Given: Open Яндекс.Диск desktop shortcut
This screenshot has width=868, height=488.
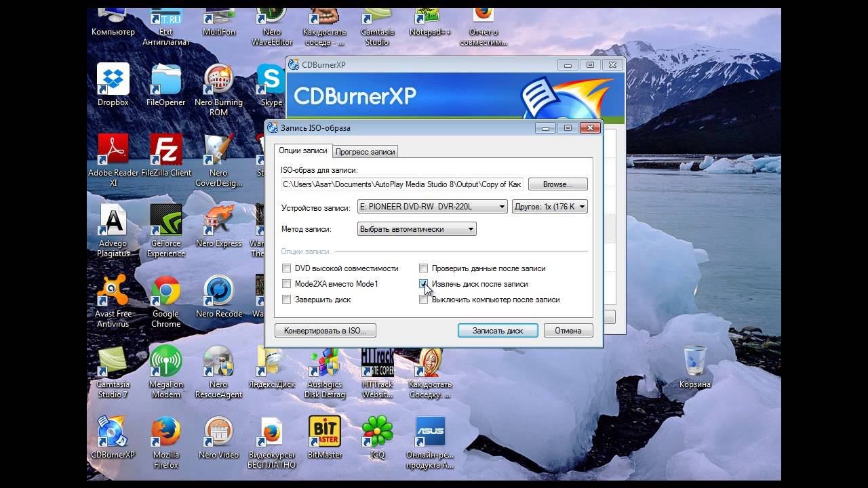Looking at the screenshot, I should coord(271,367).
